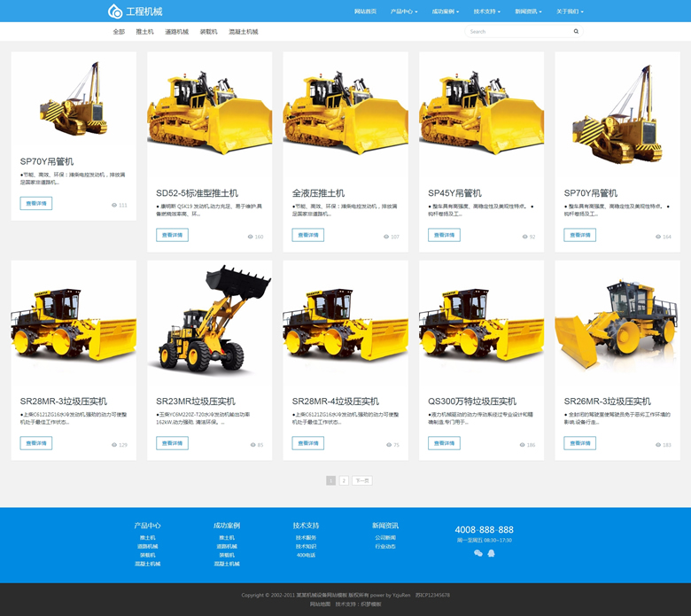Click the 工程机械 site logo icon

(115, 12)
